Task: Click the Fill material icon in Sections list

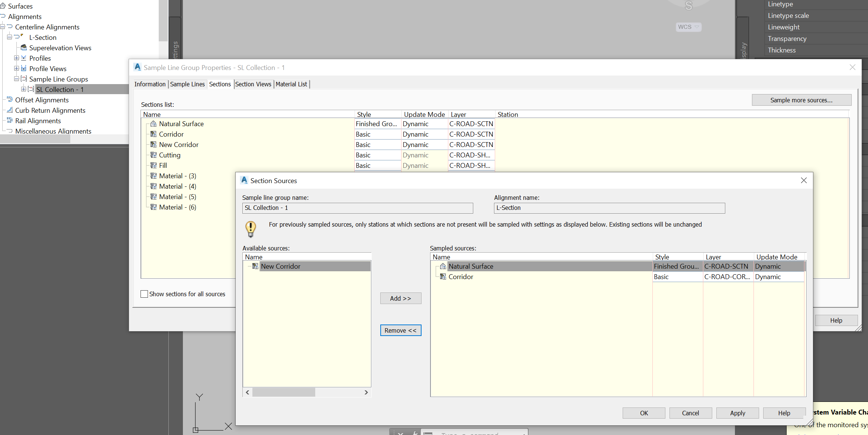Action: click(x=154, y=166)
